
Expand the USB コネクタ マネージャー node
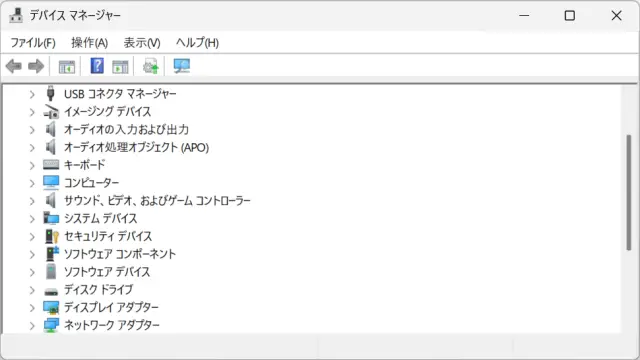(32, 94)
